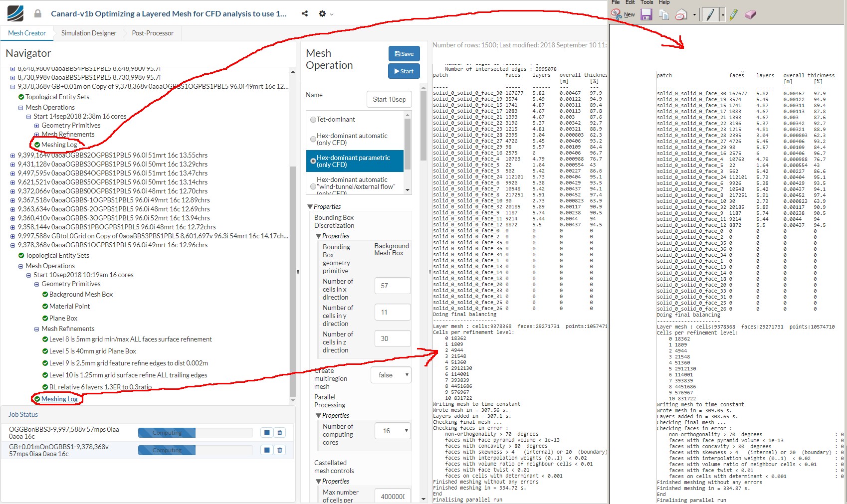
Task: Select the Highlighter tool
Action: 733,14
